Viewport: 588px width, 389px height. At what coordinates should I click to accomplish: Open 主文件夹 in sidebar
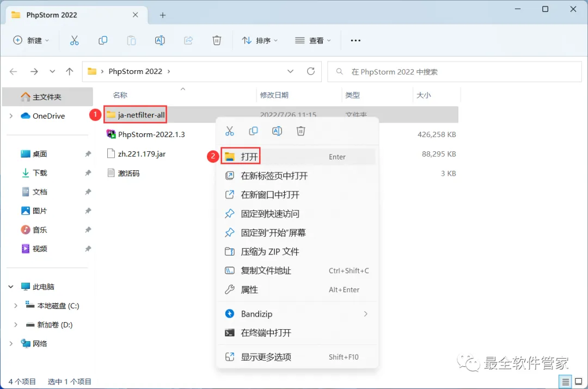tap(47, 97)
